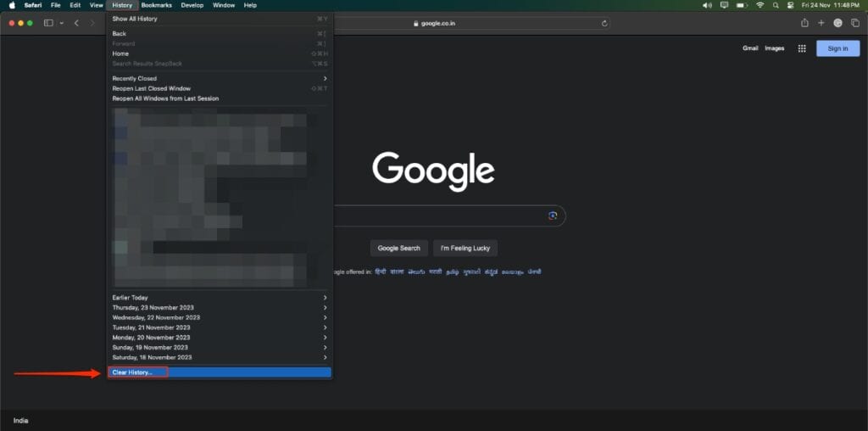
Task: Open the Gmail link
Action: tap(750, 48)
